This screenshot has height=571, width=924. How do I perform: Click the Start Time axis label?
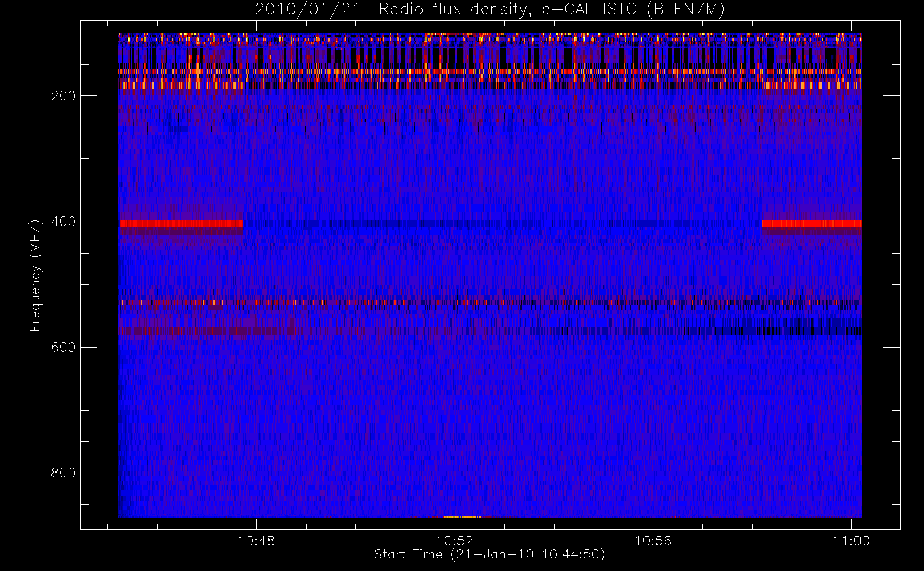490,554
